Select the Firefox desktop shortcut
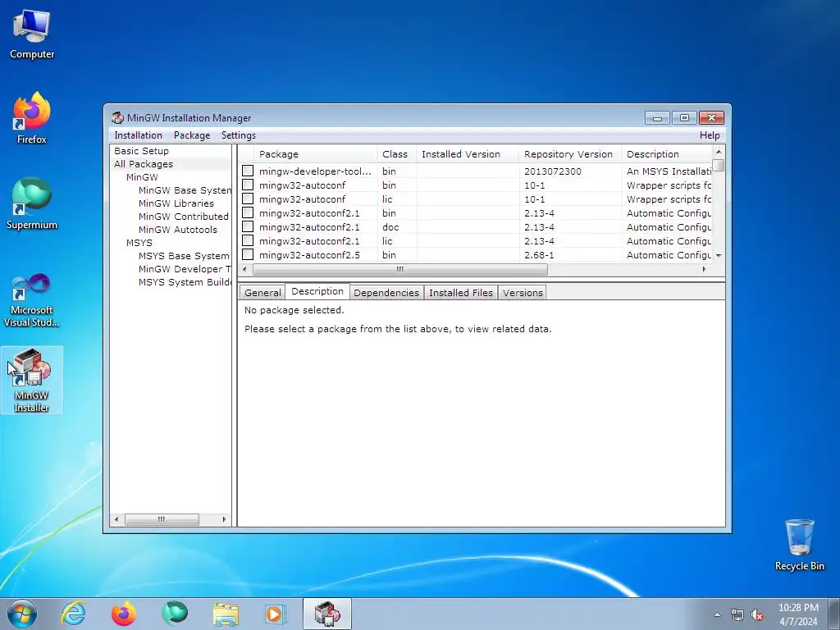840x630 pixels. tap(32, 118)
